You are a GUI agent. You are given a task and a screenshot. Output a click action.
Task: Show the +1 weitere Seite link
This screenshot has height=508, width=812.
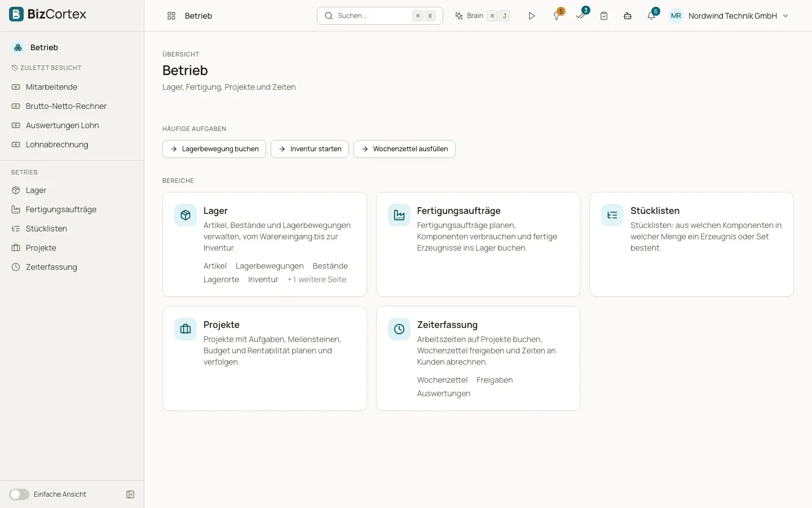coord(317,279)
